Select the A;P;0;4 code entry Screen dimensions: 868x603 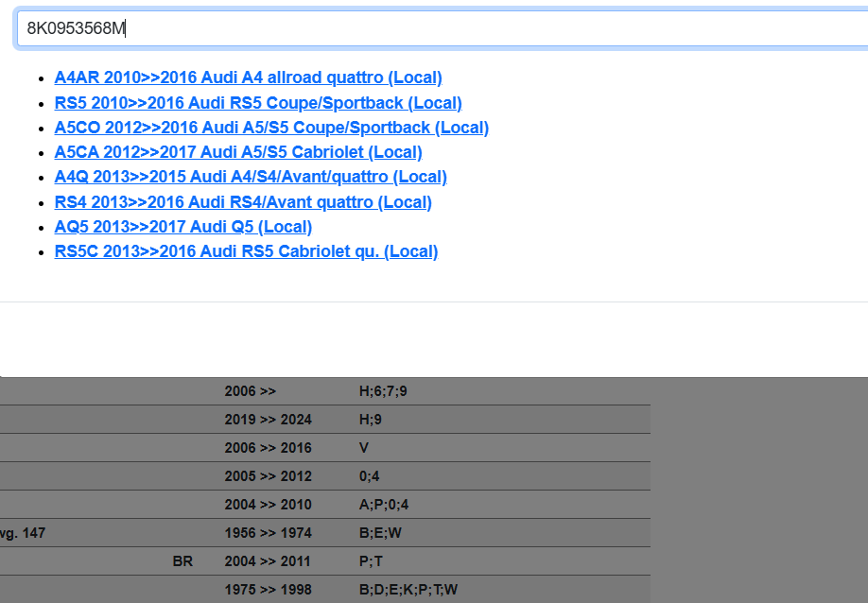click(384, 505)
